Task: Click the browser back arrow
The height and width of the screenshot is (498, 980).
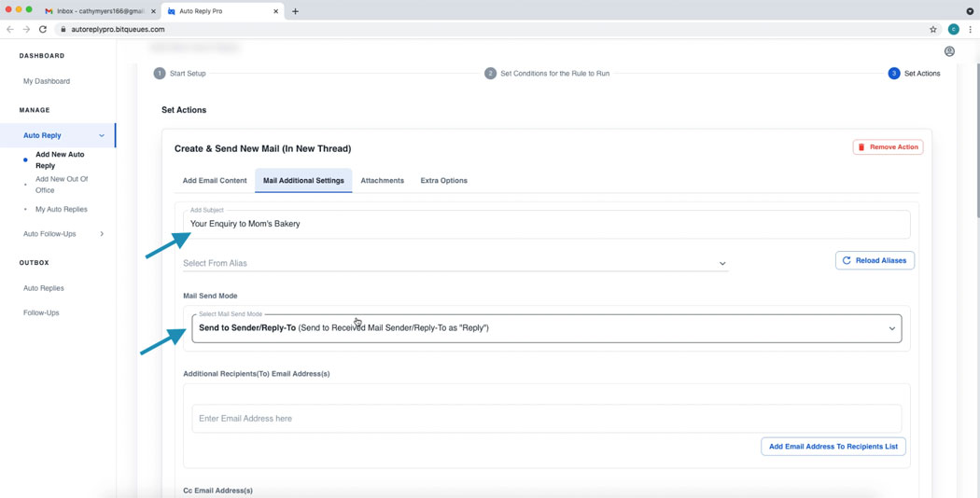Action: [10, 29]
